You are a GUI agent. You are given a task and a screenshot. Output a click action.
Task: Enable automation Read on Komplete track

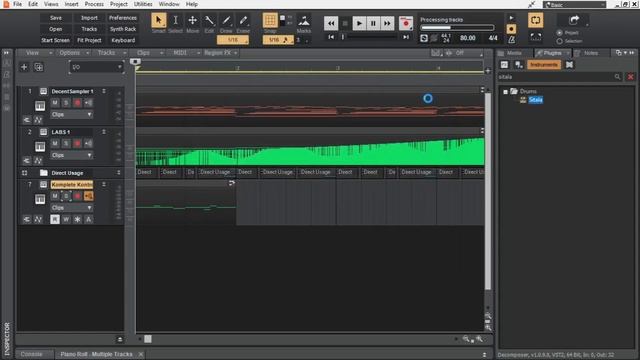[x=55, y=219]
